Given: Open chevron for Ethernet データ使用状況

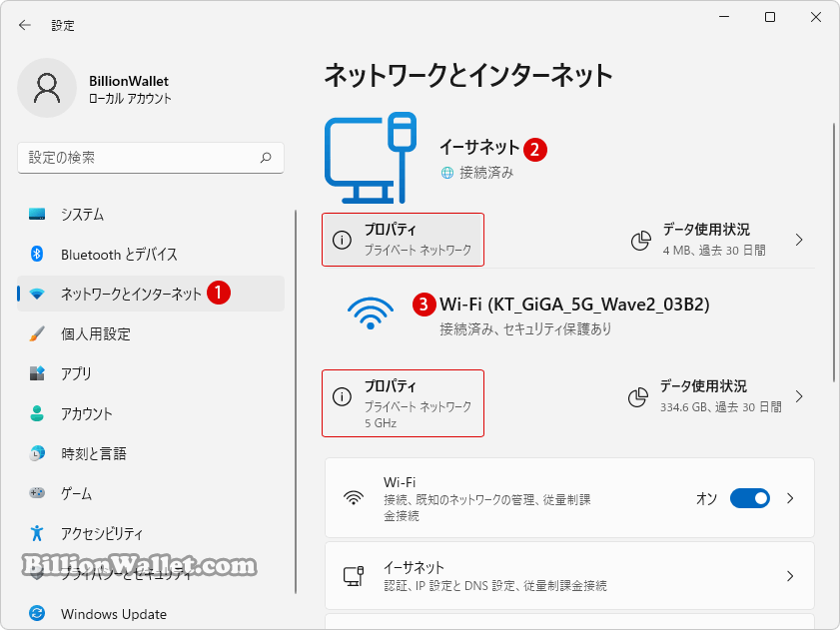Looking at the screenshot, I should (799, 240).
